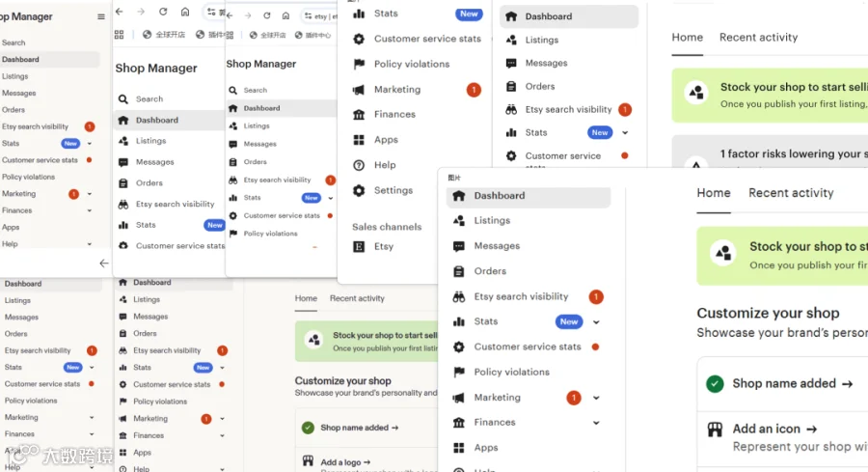868x472 pixels.
Task: Open the small Recent activity tab above the small banner
Action: [357, 298]
